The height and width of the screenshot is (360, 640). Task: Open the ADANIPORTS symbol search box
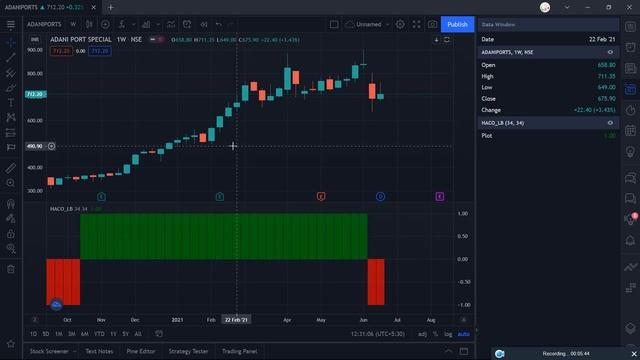[44, 24]
